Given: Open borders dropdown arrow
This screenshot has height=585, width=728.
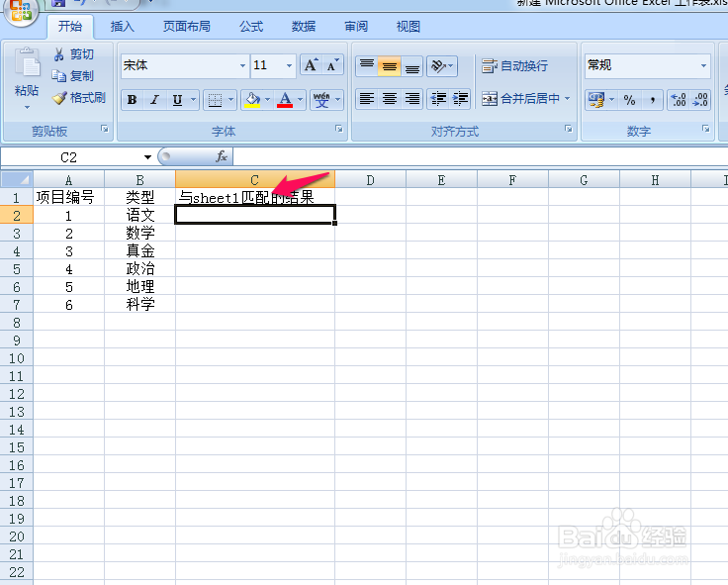Looking at the screenshot, I should pyautogui.click(x=230, y=100).
